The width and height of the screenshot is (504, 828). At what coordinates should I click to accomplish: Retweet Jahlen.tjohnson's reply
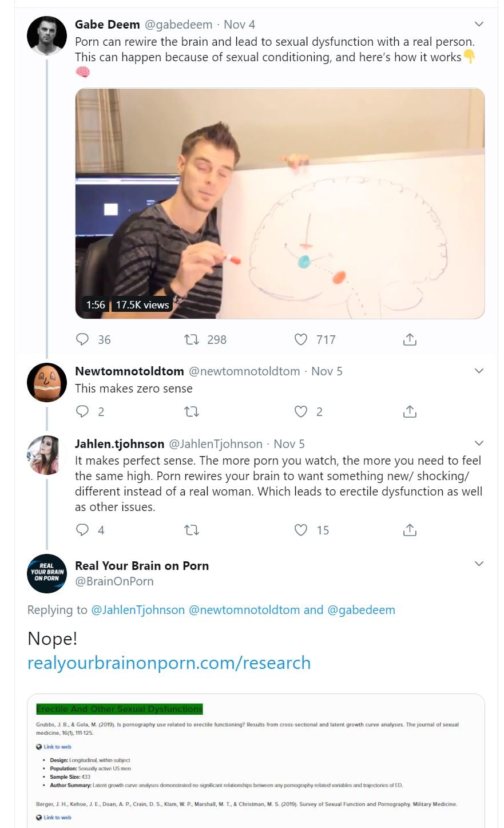[192, 530]
